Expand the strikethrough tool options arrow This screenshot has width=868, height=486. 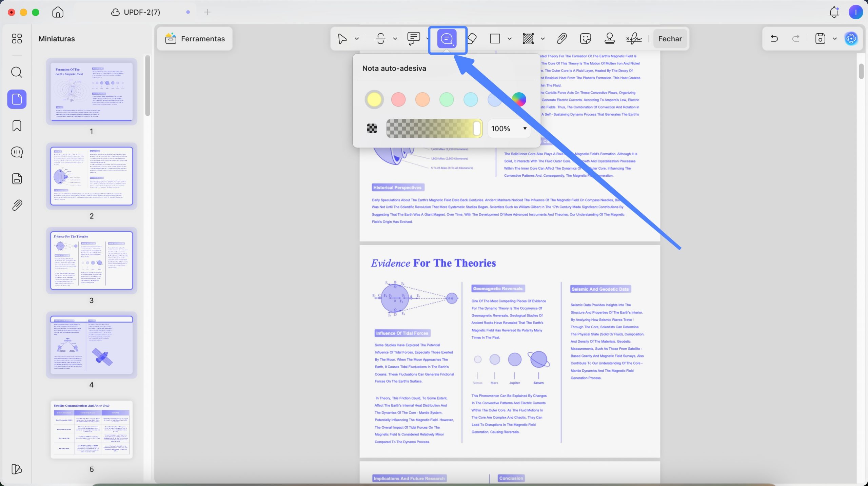pos(395,39)
